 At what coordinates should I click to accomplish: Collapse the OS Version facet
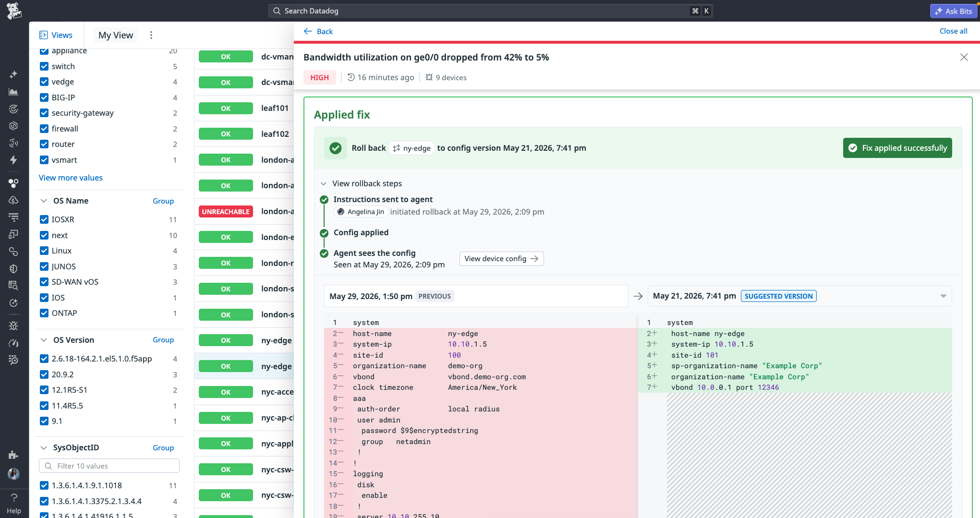coord(44,340)
